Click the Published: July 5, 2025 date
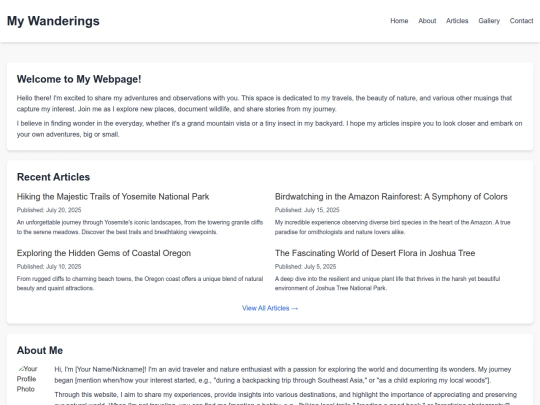 (x=305, y=267)
